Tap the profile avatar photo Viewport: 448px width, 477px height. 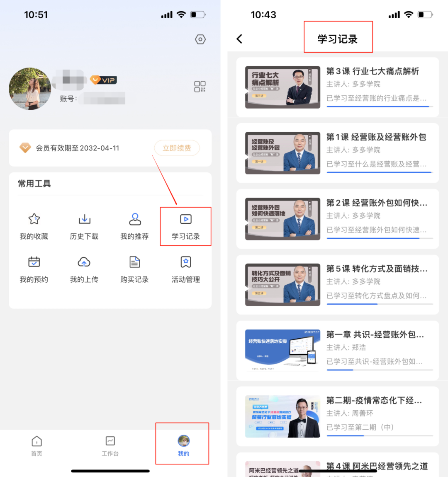pos(30,89)
